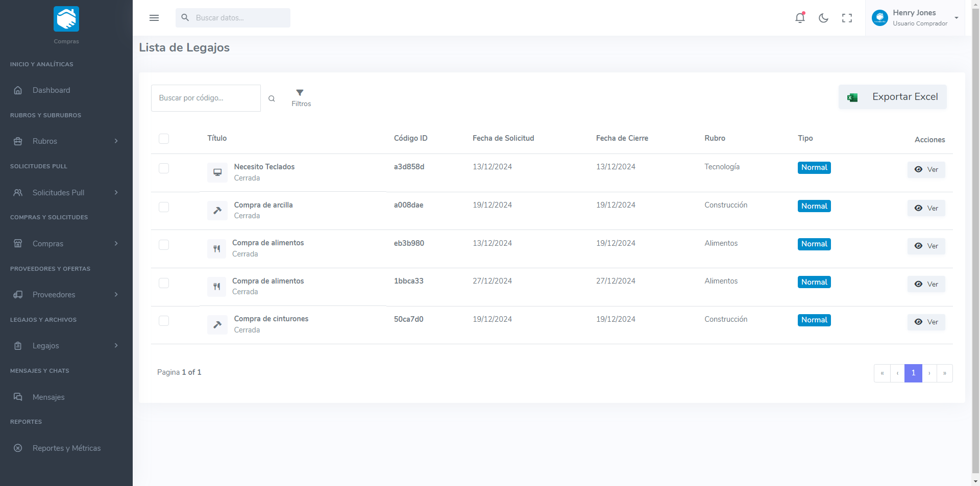
Task: Enter fullscreen mode via header icon
Action: click(847, 18)
